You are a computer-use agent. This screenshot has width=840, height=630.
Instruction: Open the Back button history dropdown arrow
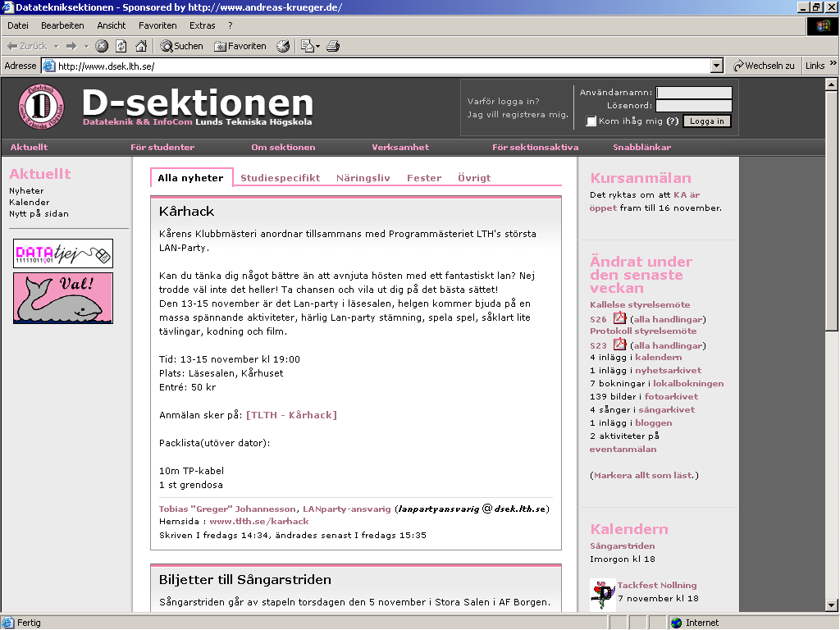tap(57, 46)
